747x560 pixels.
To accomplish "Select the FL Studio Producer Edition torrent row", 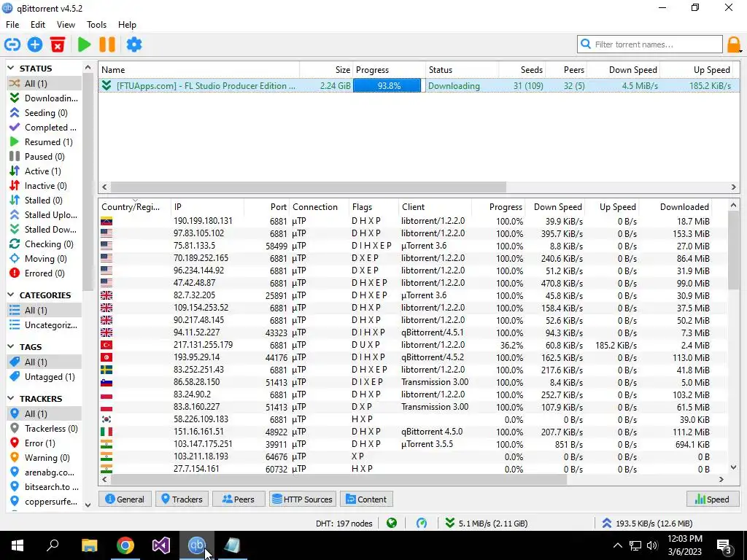I will 419,86.
